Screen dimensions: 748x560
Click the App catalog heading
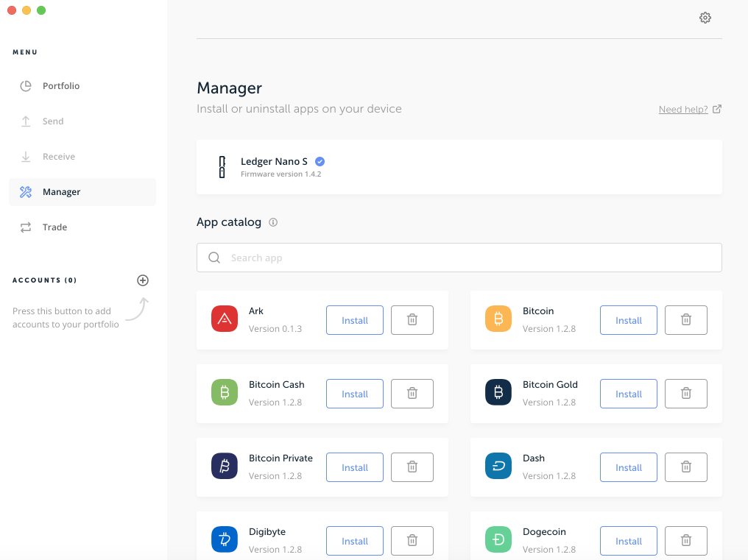pos(229,222)
